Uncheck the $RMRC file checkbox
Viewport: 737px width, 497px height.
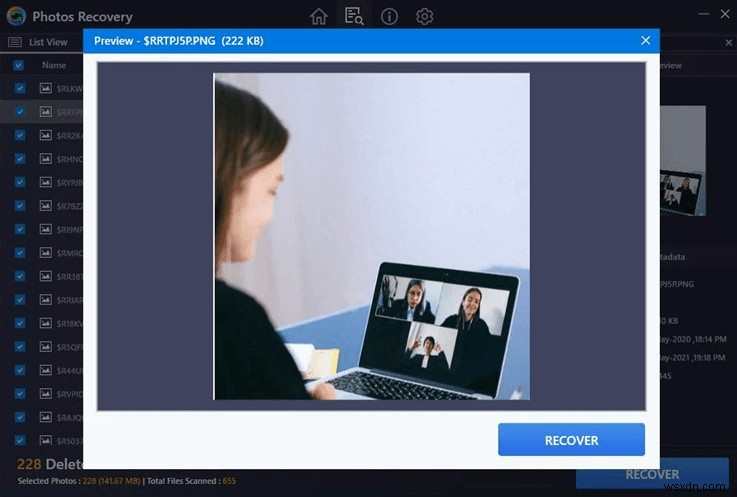(19, 253)
